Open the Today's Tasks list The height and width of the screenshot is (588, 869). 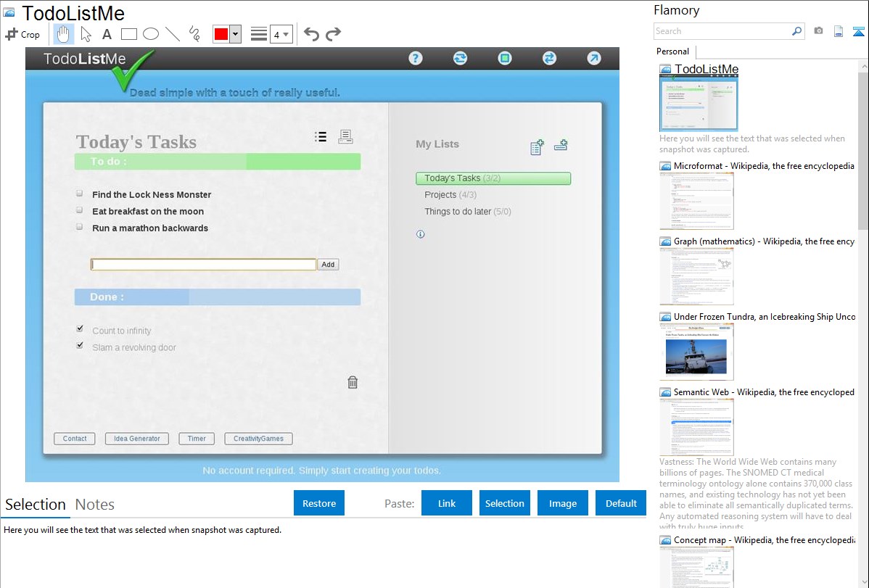[493, 178]
